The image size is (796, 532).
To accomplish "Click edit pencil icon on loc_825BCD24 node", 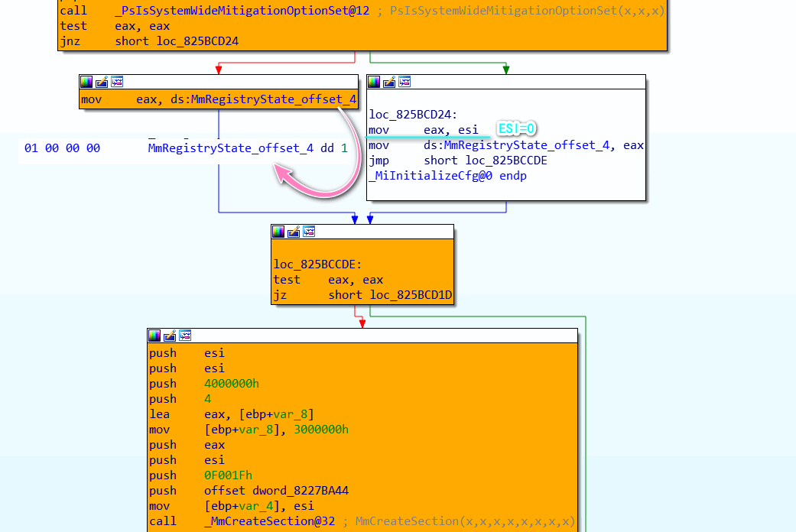I will (x=389, y=82).
